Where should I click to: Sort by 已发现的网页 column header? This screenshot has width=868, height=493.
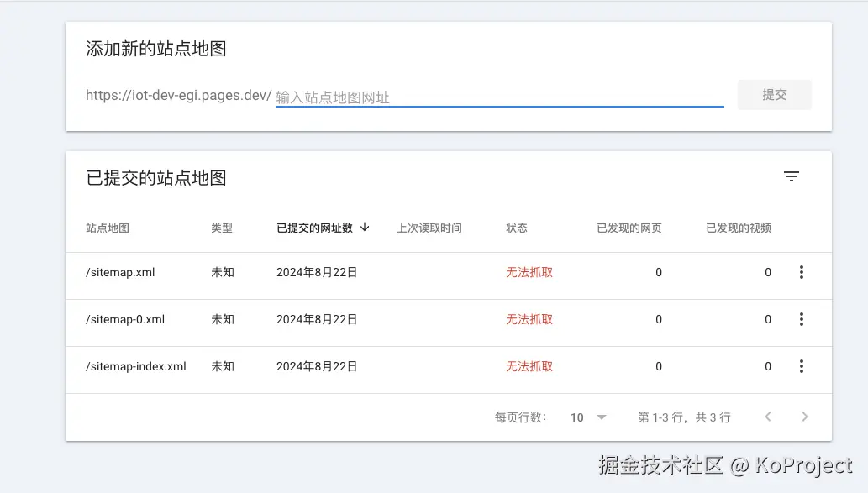(x=629, y=228)
